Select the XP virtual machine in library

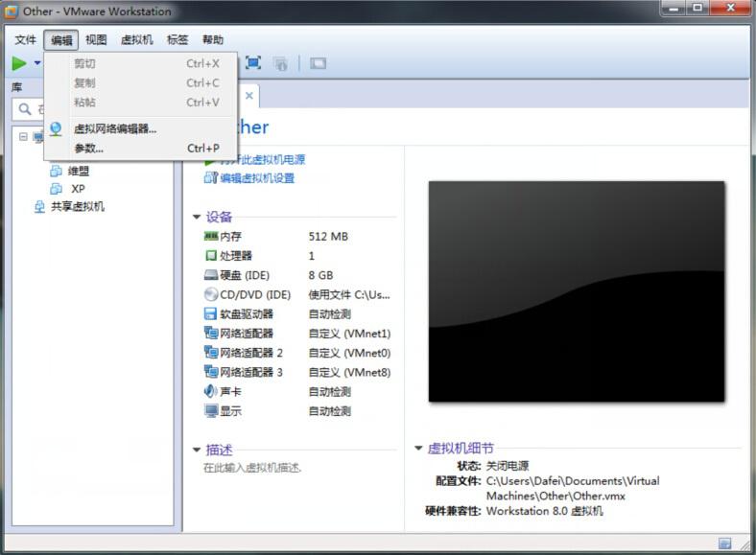point(78,189)
